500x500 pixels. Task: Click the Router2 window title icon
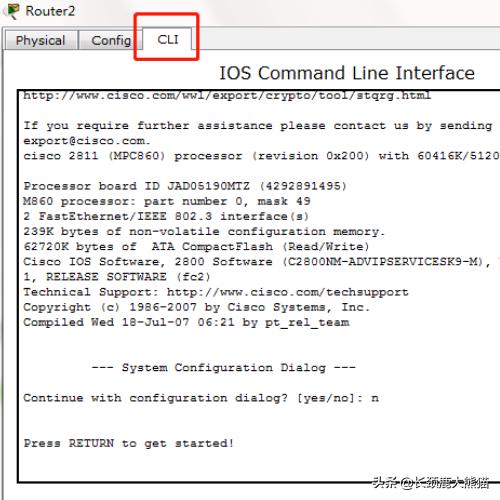12,11
